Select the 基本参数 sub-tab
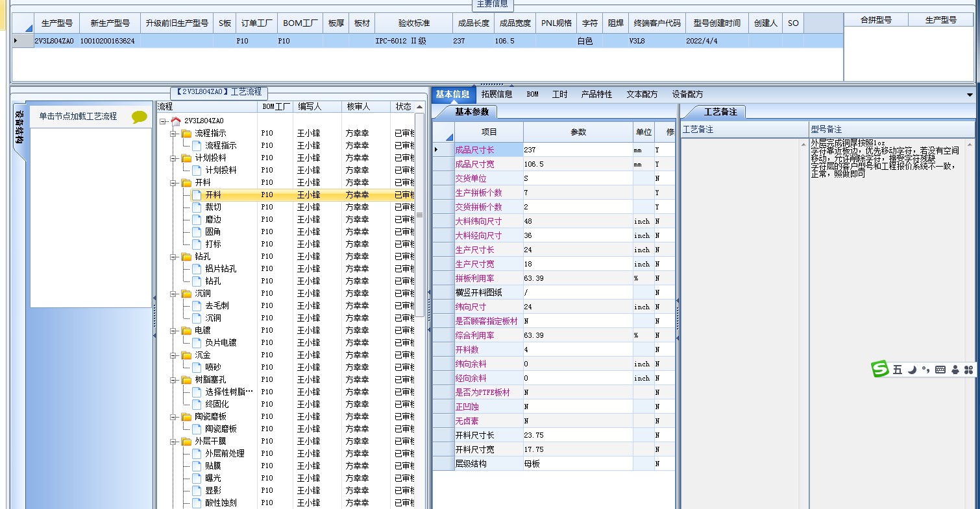Screen dimensions: 980x509 click(x=472, y=112)
